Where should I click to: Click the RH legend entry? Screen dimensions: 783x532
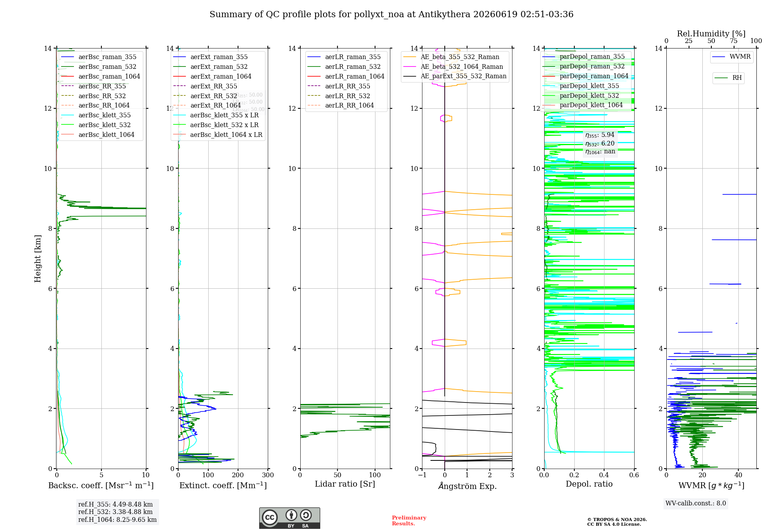[728, 78]
